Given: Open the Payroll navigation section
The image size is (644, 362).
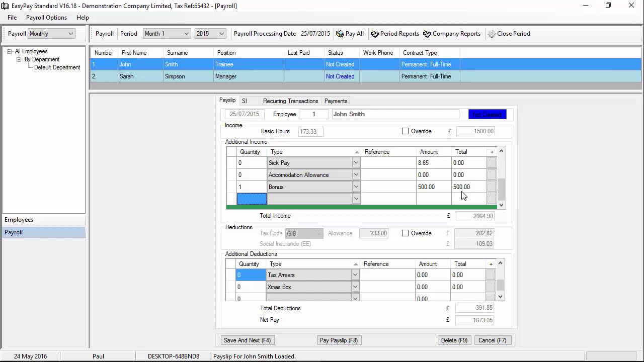Looking at the screenshot, I should (44, 232).
